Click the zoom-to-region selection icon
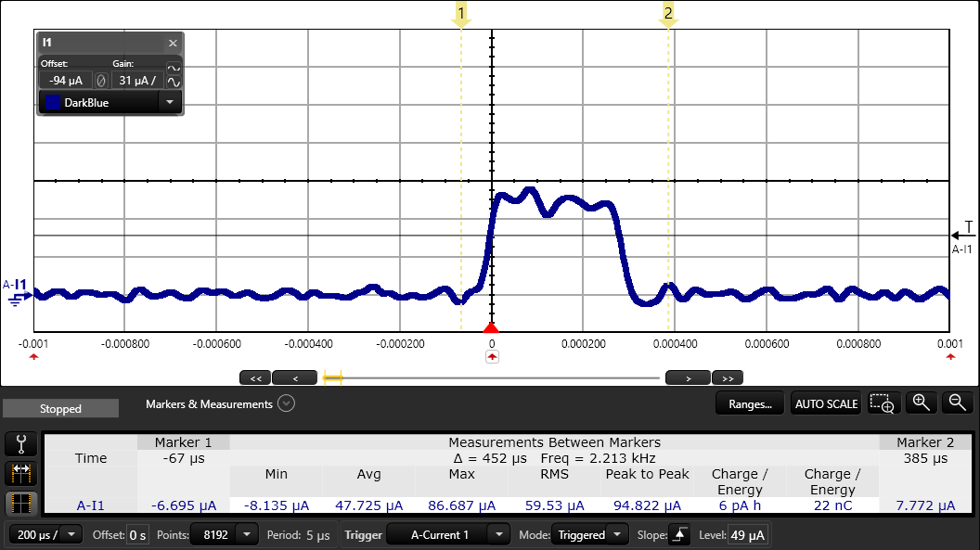Image resolution: width=980 pixels, height=550 pixels. (x=882, y=403)
